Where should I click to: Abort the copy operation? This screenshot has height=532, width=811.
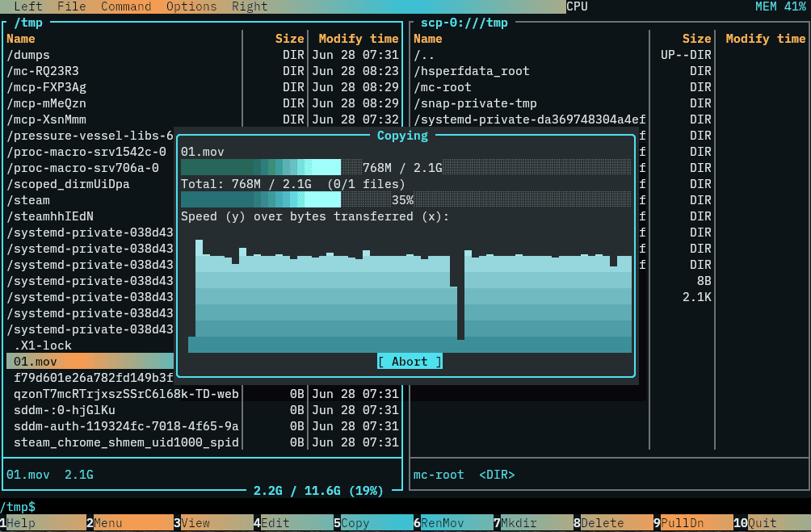coord(410,362)
